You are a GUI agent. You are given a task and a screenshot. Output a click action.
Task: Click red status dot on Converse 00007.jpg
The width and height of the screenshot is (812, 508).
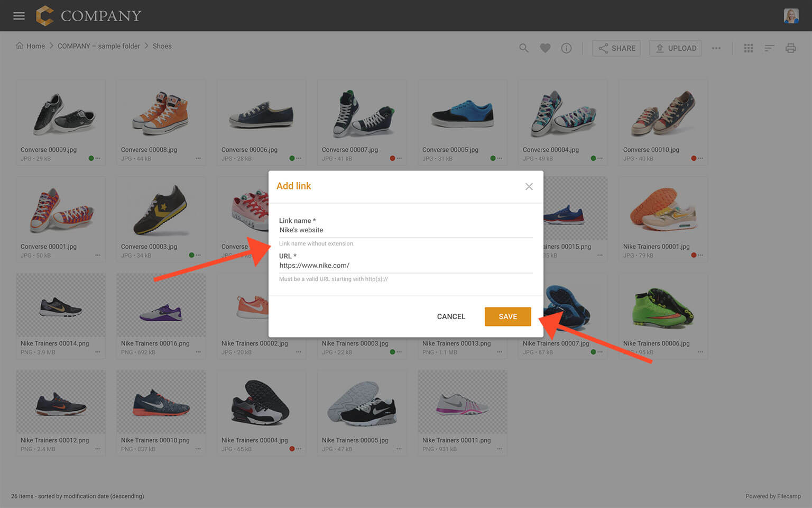pos(392,158)
